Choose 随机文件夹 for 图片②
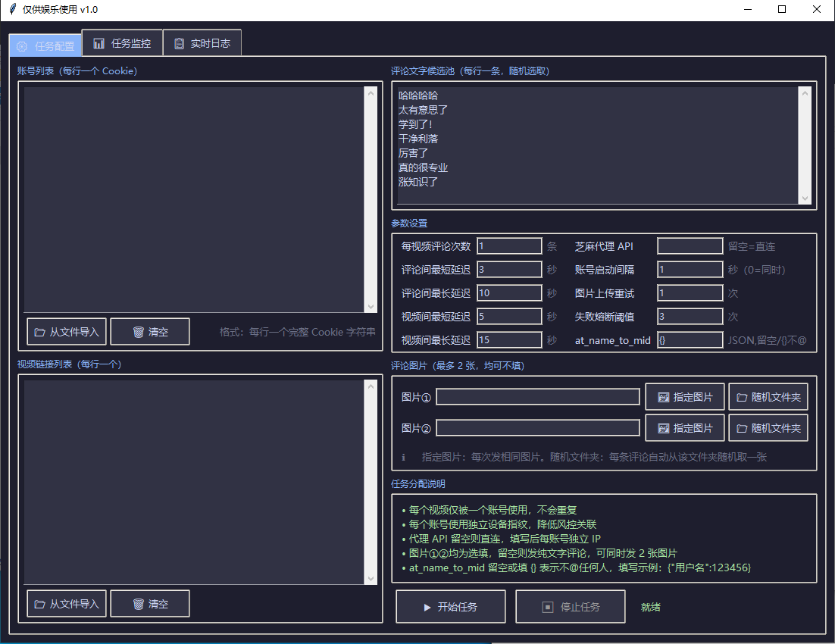The height and width of the screenshot is (644, 835). click(x=768, y=428)
